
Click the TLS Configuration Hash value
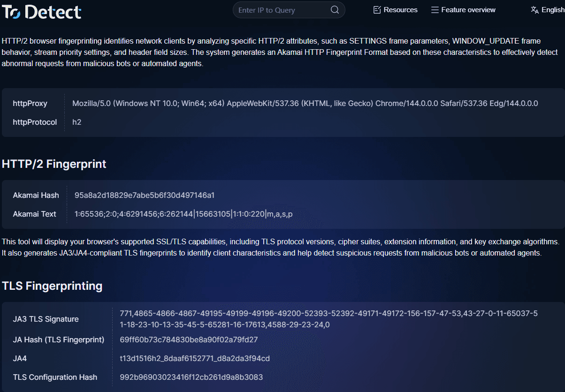point(191,377)
